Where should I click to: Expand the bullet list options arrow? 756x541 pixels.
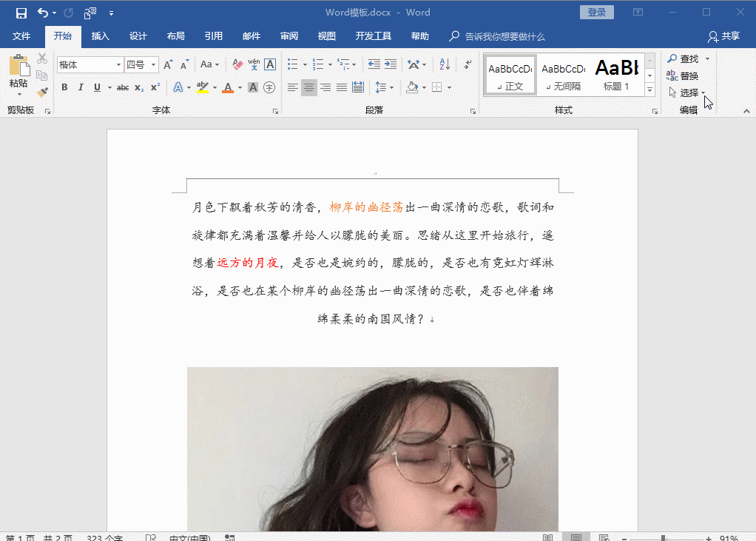coord(305,64)
